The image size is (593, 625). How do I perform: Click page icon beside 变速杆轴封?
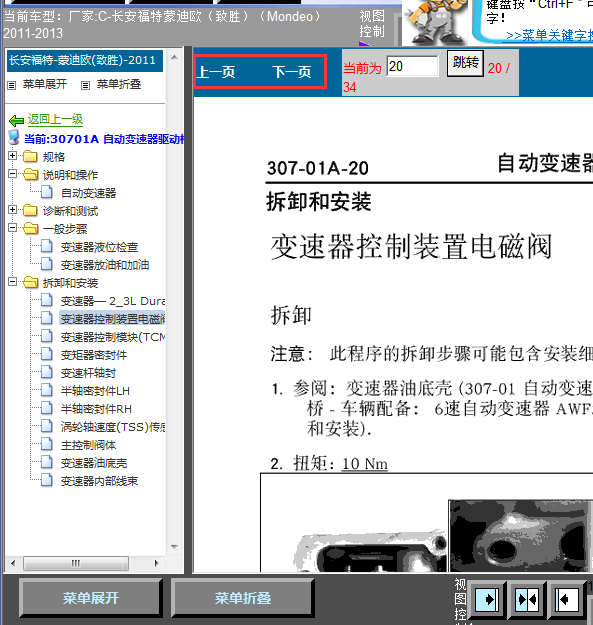tap(47, 372)
